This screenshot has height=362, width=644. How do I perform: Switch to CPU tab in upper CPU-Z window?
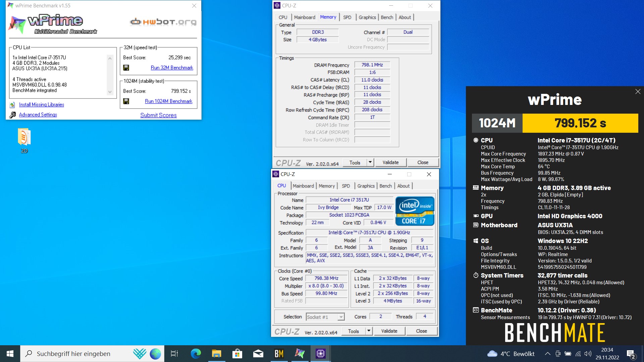[x=283, y=17]
